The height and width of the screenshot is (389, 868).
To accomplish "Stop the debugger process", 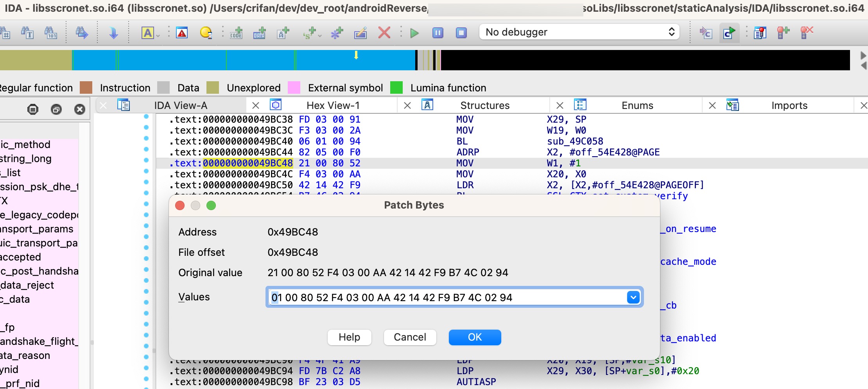I will click(461, 33).
